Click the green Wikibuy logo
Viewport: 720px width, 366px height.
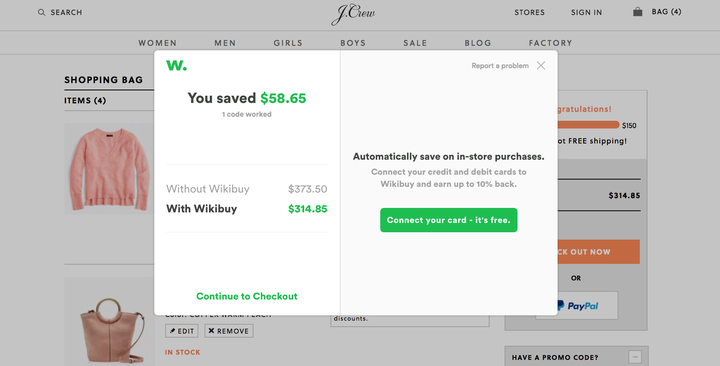(176, 65)
